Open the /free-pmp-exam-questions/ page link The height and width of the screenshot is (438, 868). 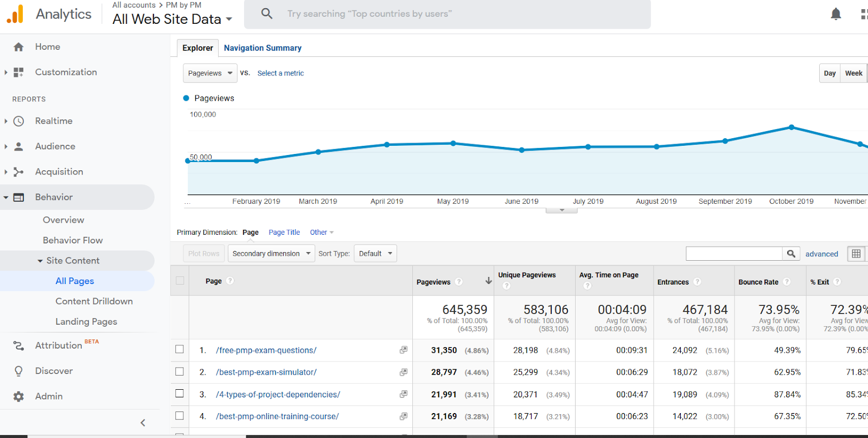tap(266, 350)
